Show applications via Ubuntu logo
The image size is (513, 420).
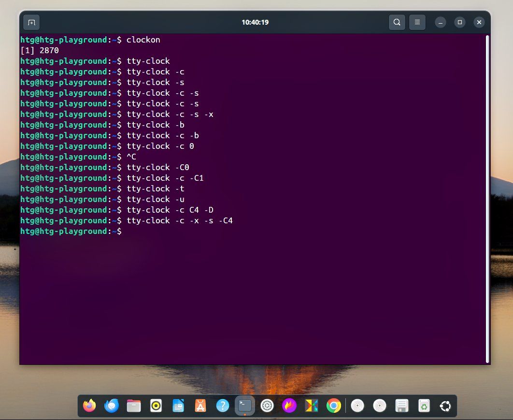pyautogui.click(x=445, y=406)
